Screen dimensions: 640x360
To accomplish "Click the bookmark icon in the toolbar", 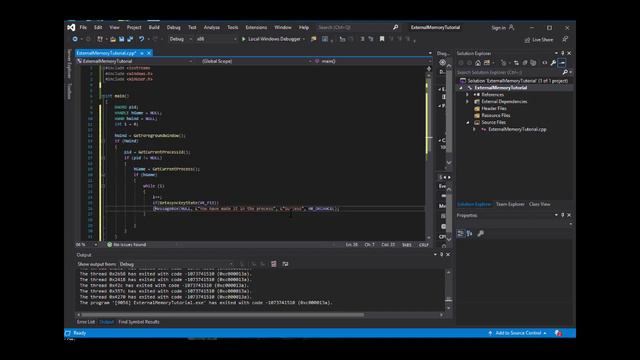I will click(x=382, y=39).
